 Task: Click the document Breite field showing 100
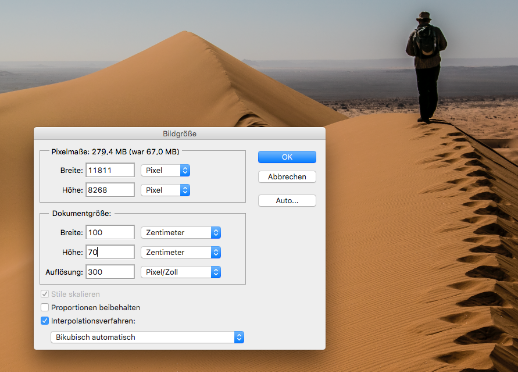[x=110, y=232]
